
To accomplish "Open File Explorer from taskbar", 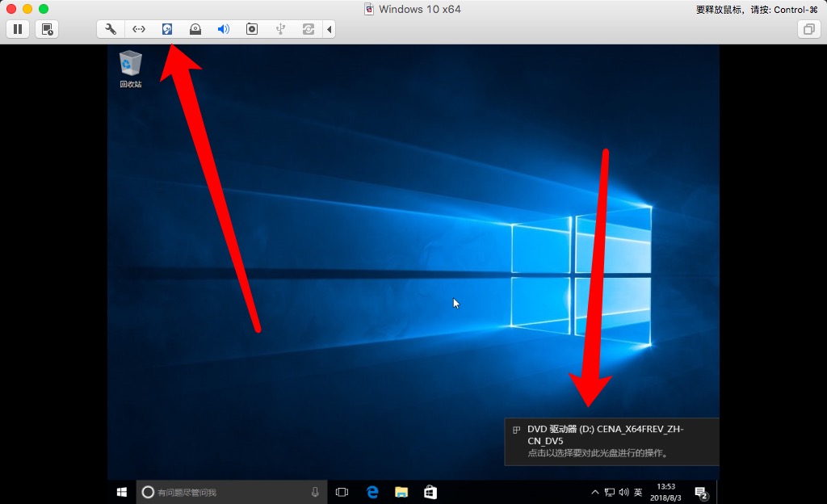I will tap(401, 492).
